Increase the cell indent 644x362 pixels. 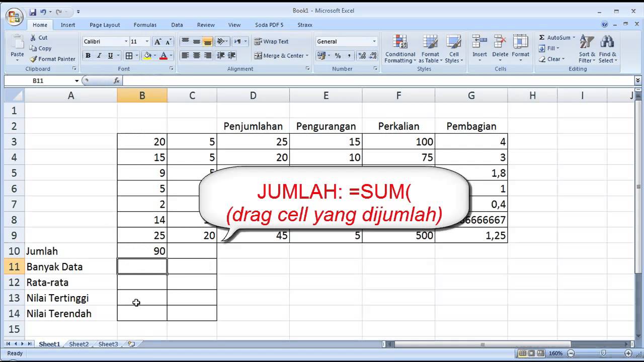click(x=232, y=56)
